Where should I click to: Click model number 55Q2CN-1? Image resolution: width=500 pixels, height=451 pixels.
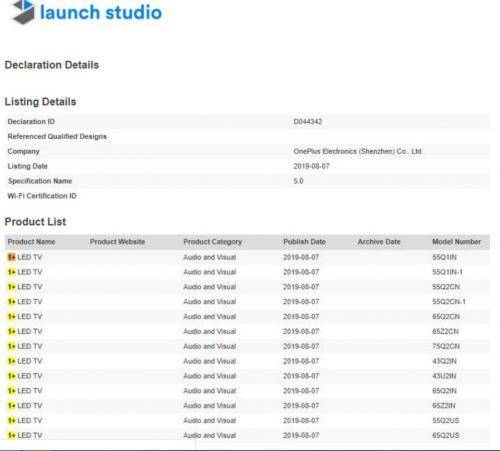449,302
